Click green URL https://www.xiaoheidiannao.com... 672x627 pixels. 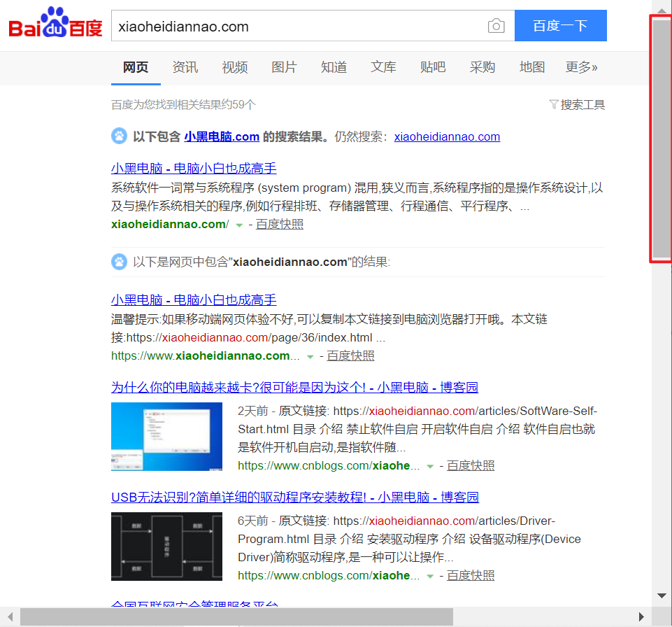click(x=206, y=356)
